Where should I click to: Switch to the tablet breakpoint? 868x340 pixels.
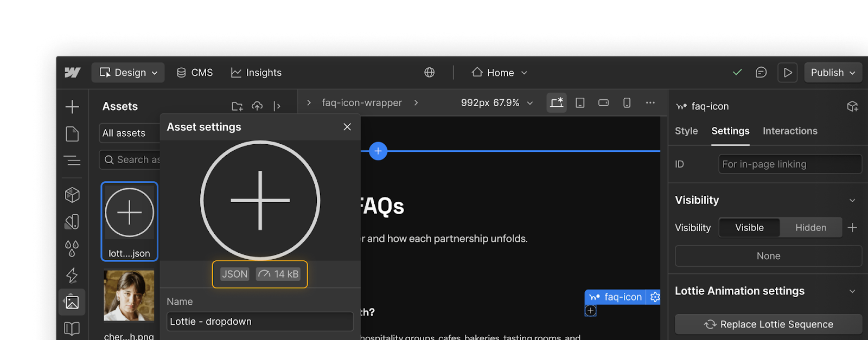point(580,102)
